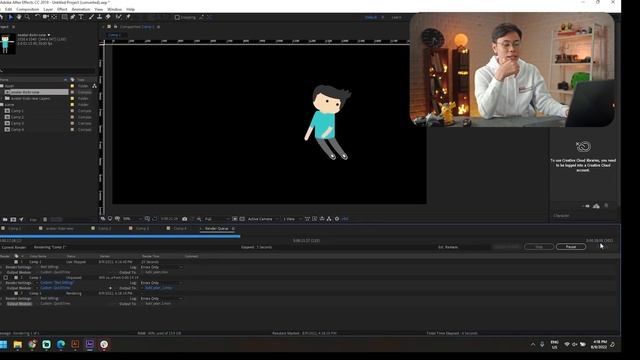The image size is (640, 360).
Task: Click the snapshot camera icon in viewer
Action: click(x=184, y=219)
